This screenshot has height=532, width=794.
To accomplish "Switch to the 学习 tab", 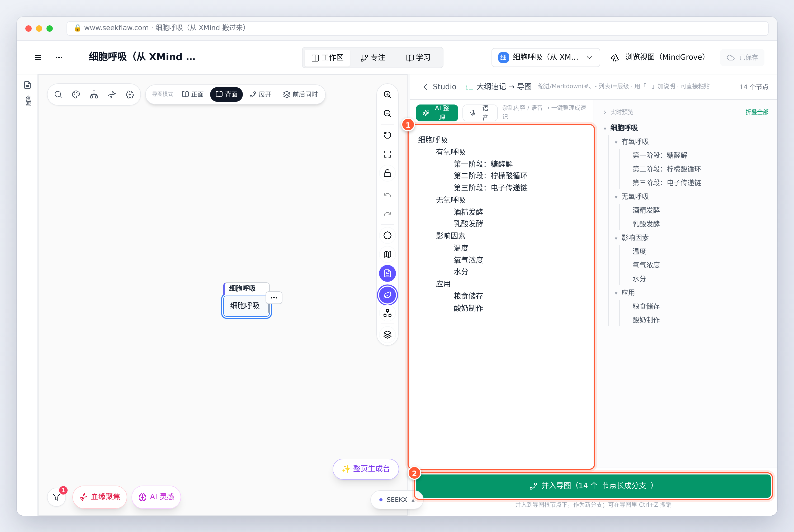I will [418, 58].
